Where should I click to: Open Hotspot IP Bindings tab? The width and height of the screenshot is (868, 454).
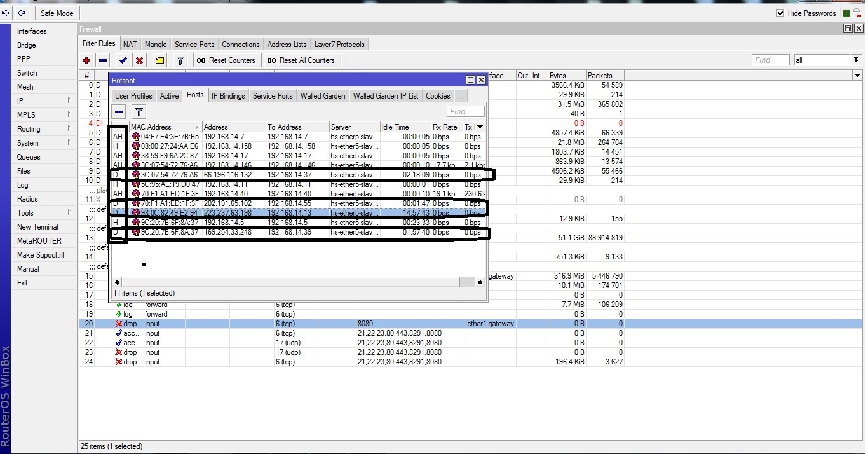[x=228, y=96]
